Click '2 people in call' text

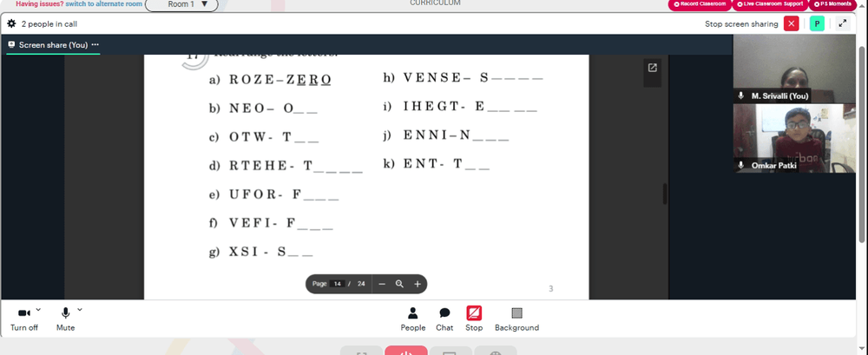(49, 23)
